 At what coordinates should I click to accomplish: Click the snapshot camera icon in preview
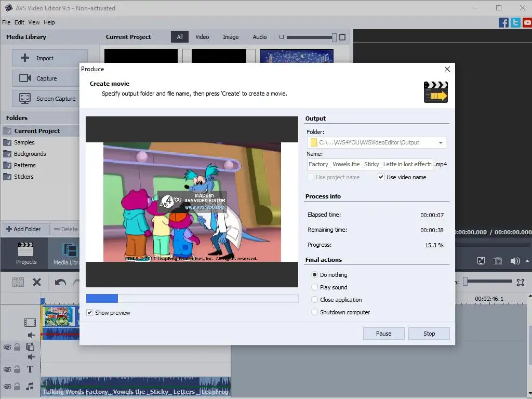[498, 261]
